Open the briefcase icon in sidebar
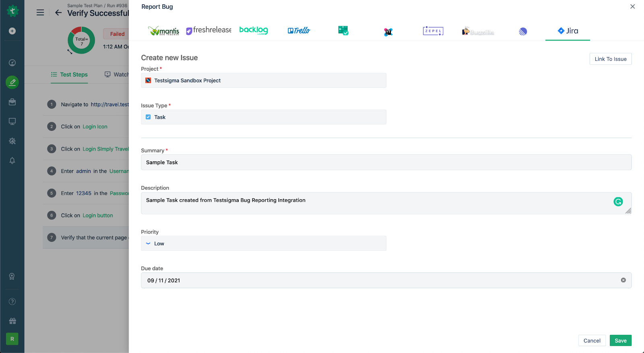Screen dimensions: 644x353 [12, 102]
